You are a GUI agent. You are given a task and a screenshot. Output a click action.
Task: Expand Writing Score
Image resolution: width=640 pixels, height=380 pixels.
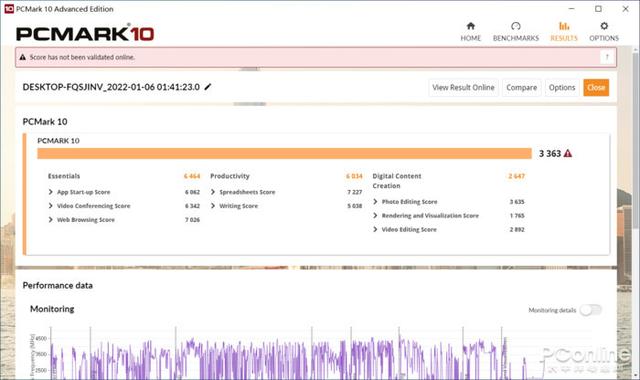click(213, 206)
